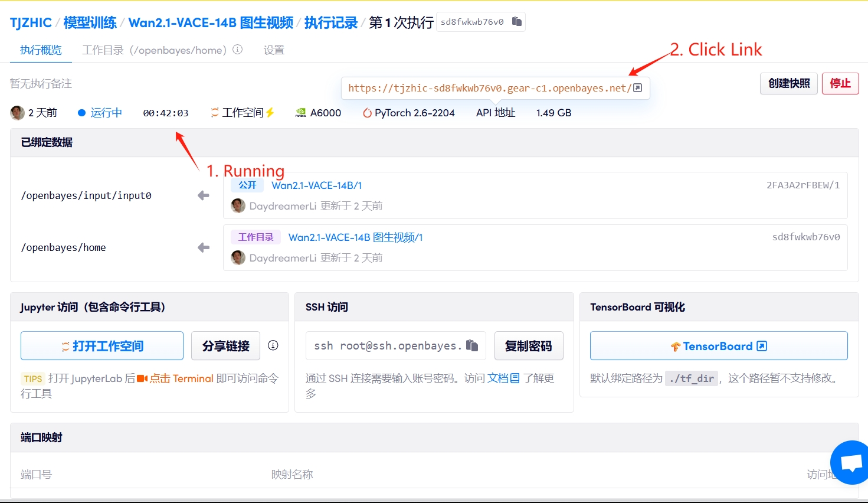The image size is (868, 503).
Task: Click the 打开工作空间 button
Action: tap(102, 346)
